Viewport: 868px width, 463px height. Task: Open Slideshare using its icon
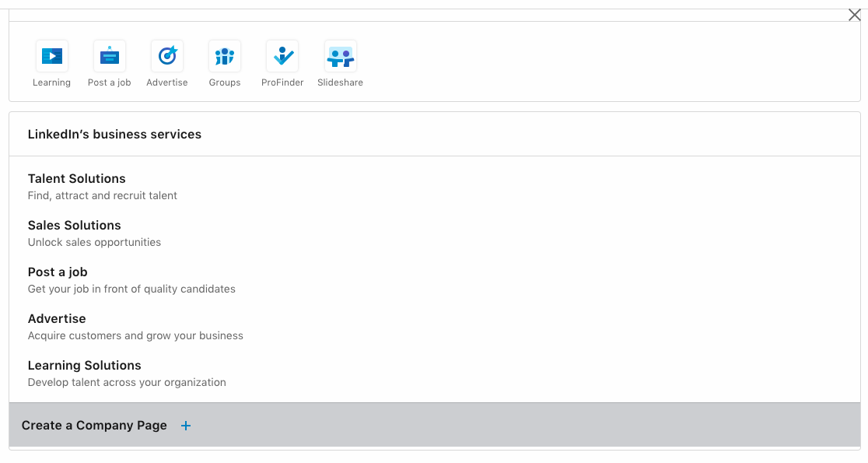[x=340, y=55]
